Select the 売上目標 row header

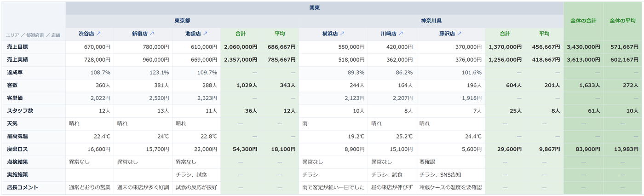[x=34, y=47]
